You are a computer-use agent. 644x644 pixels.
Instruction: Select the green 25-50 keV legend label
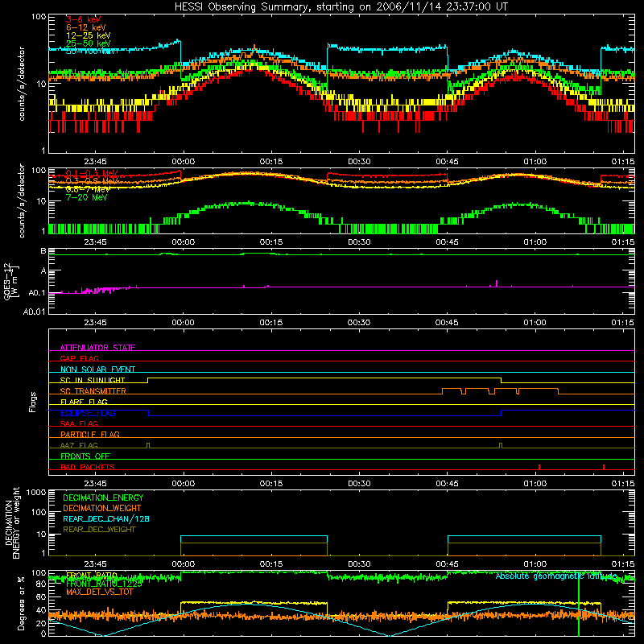(x=89, y=43)
